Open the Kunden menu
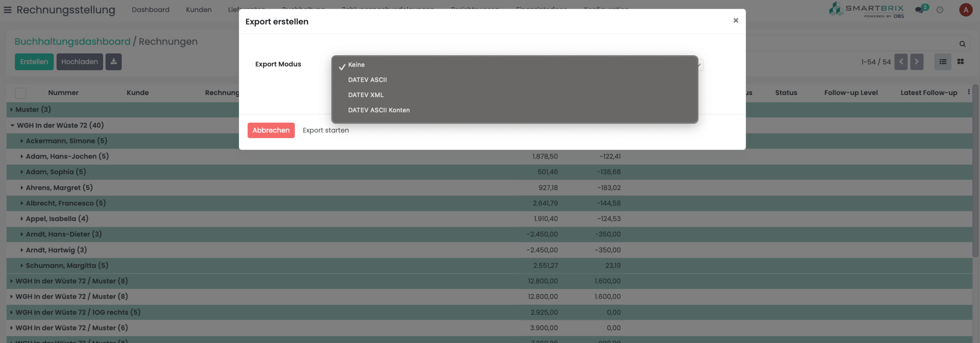The image size is (980, 343). click(x=199, y=10)
